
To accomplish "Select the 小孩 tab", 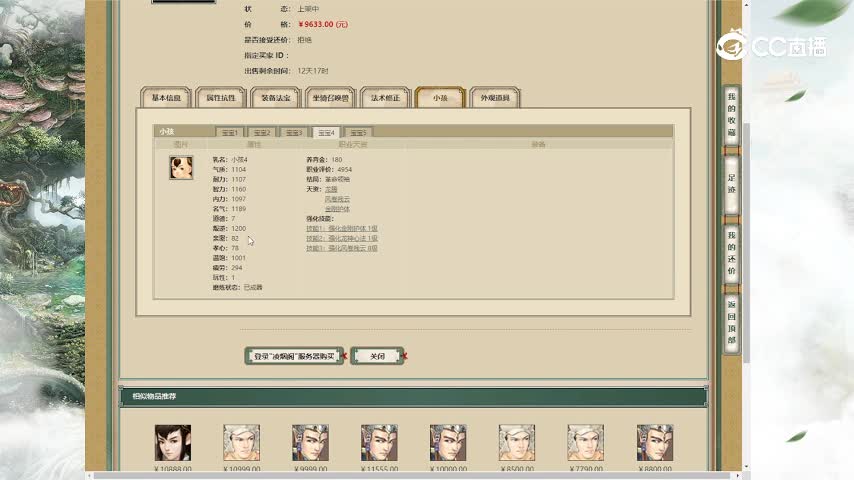I will coord(440,98).
